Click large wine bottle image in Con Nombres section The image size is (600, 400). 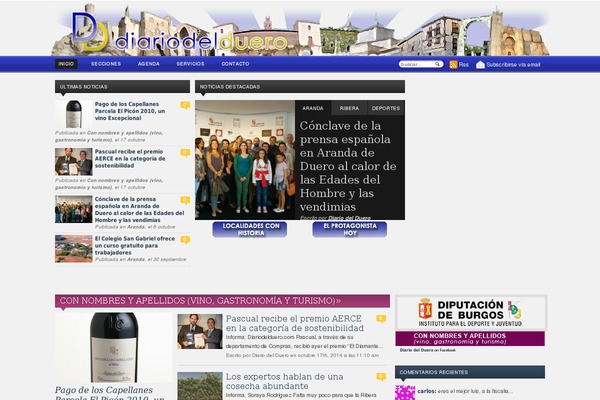(114, 347)
